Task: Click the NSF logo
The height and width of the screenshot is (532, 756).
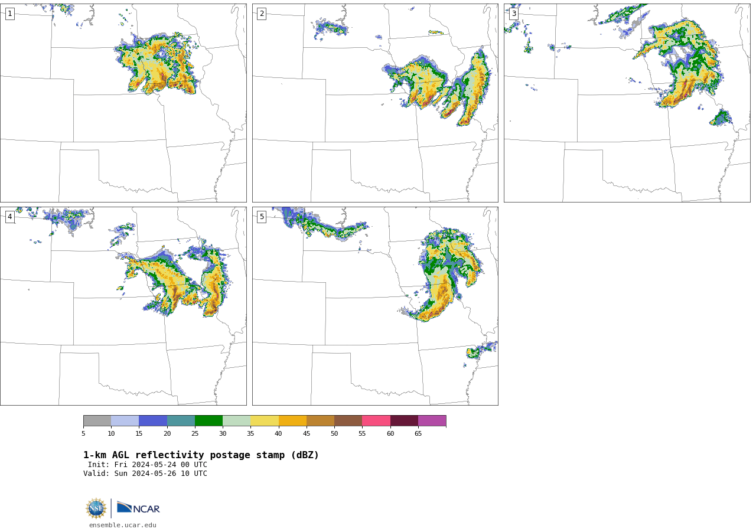Action: pos(96,508)
